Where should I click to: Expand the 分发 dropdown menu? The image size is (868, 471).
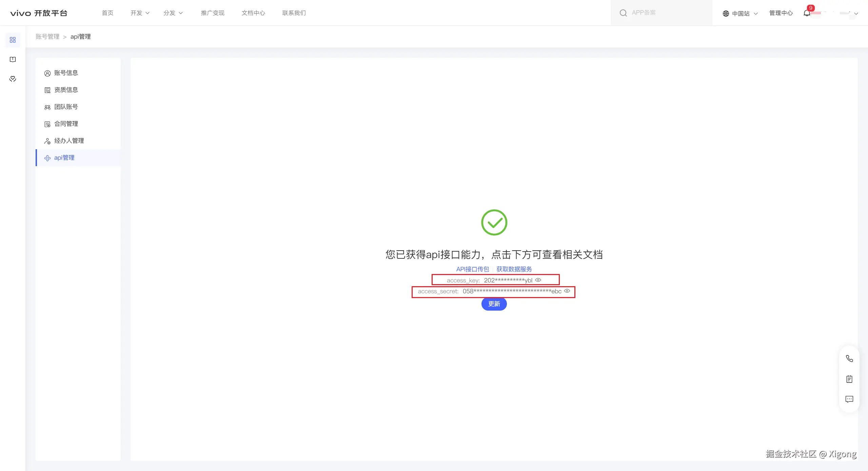tap(173, 13)
